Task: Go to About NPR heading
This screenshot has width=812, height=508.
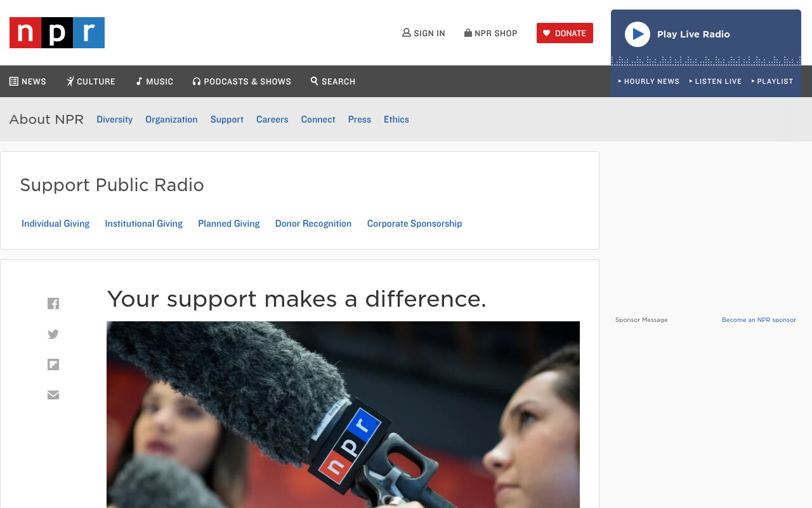Action: coord(46,119)
